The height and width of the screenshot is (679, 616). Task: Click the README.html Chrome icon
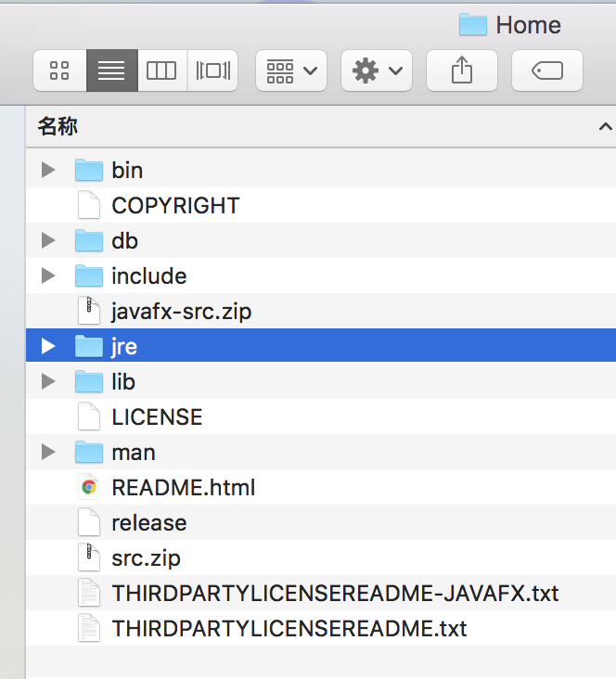pyautogui.click(x=89, y=487)
